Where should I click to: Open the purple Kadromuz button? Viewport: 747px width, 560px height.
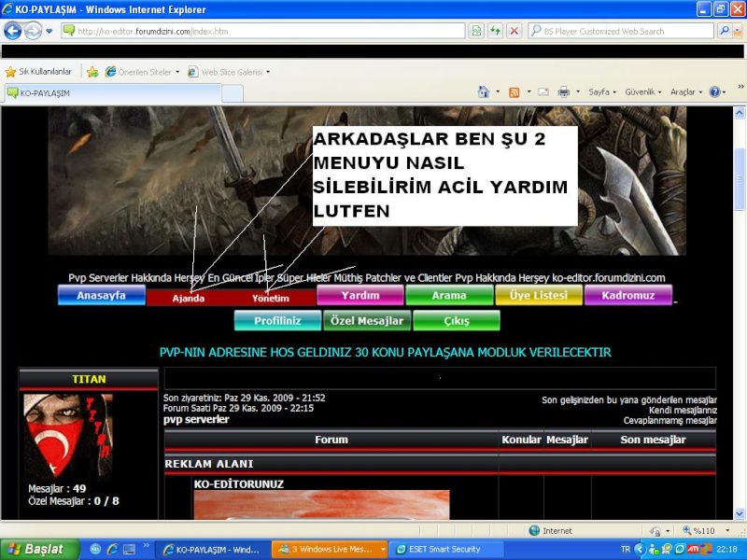tap(628, 295)
